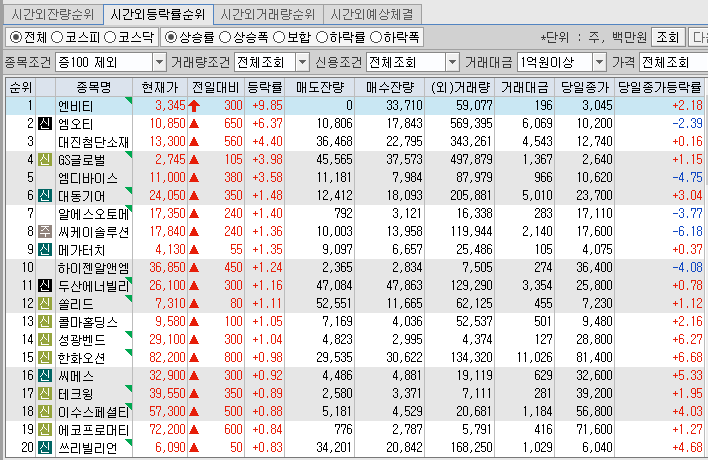Click the 신 badge icon beside 쓰리빌리언
Image resolution: width=708 pixels, height=460 pixels.
tap(45, 448)
